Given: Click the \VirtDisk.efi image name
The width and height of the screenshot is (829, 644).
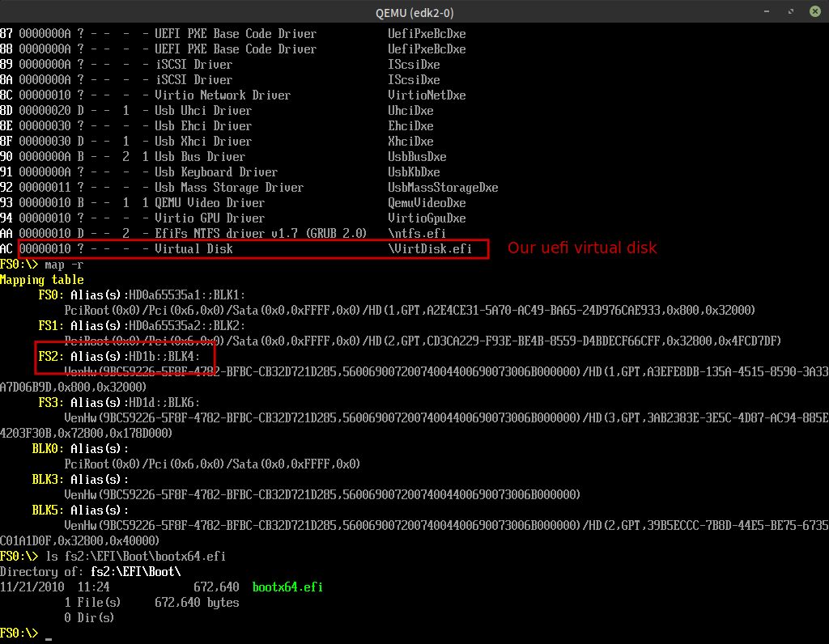Looking at the screenshot, I should pos(430,249).
